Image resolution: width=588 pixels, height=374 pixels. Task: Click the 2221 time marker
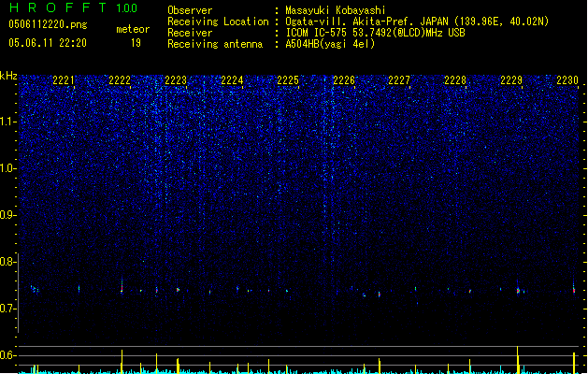pos(64,80)
